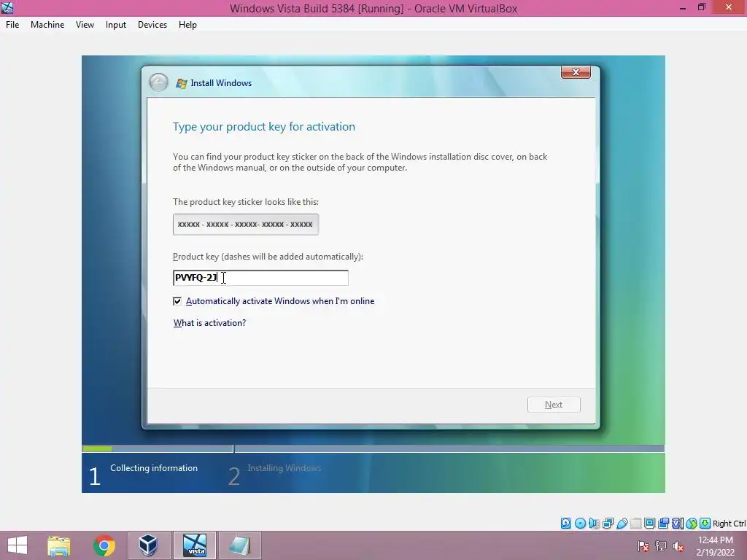This screenshot has width=747, height=560.
Task: Click in the product key input field
Action: (260, 278)
